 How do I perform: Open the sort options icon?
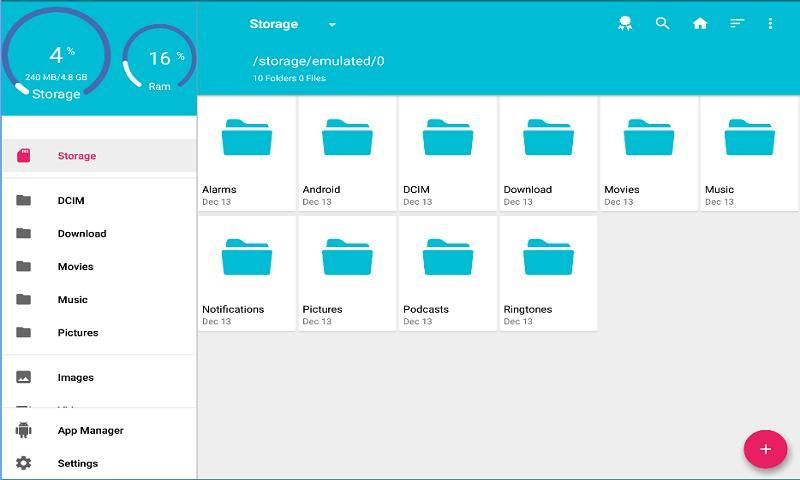click(737, 24)
